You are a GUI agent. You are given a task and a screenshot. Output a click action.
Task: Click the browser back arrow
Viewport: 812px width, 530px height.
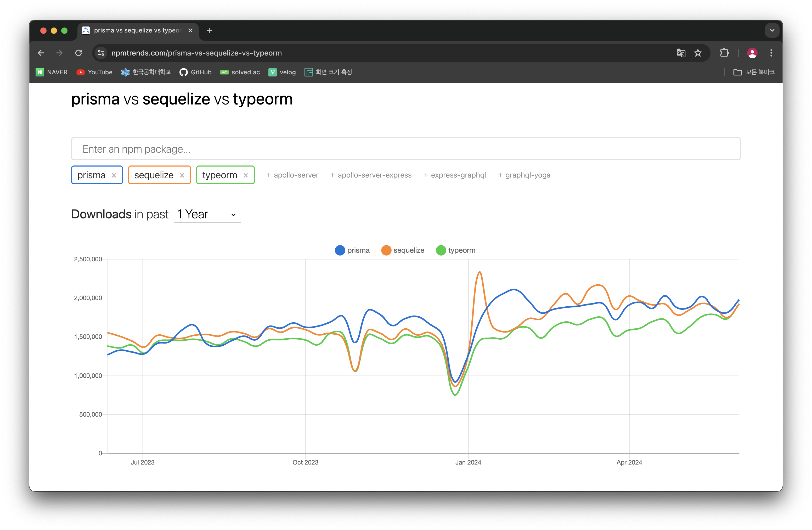click(41, 53)
